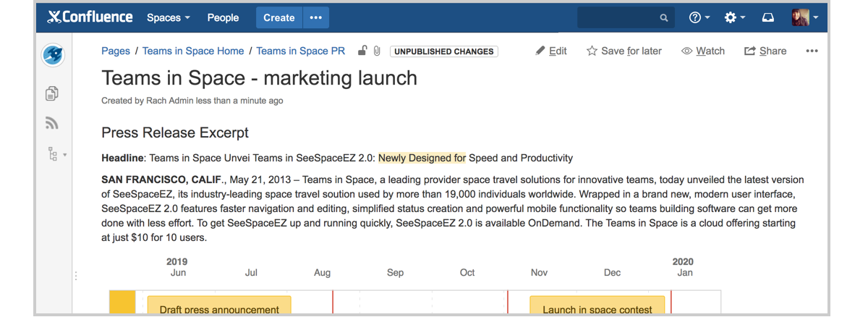Image resolution: width=868 pixels, height=317 pixels.
Task: Open the notifications tray icon
Action: (769, 18)
